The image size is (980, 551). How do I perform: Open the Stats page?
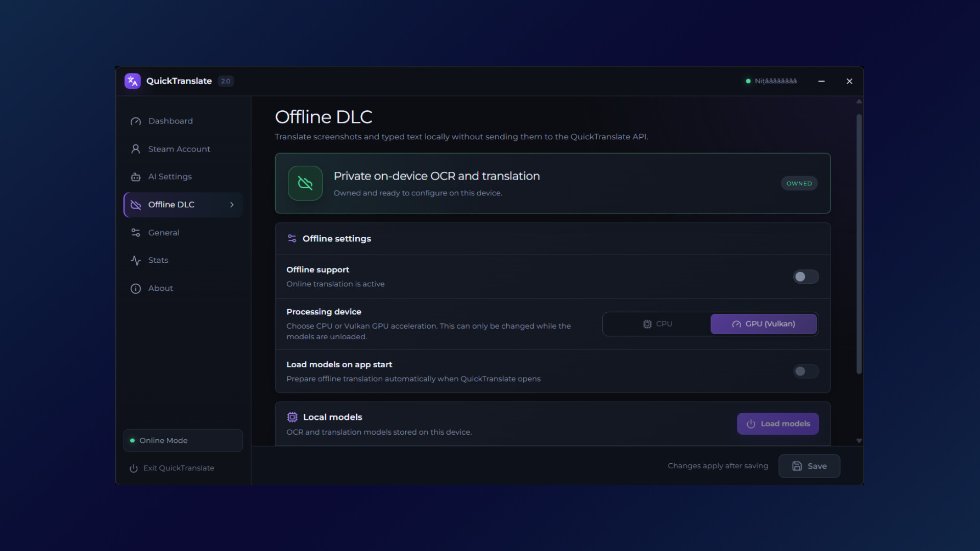pyautogui.click(x=183, y=260)
